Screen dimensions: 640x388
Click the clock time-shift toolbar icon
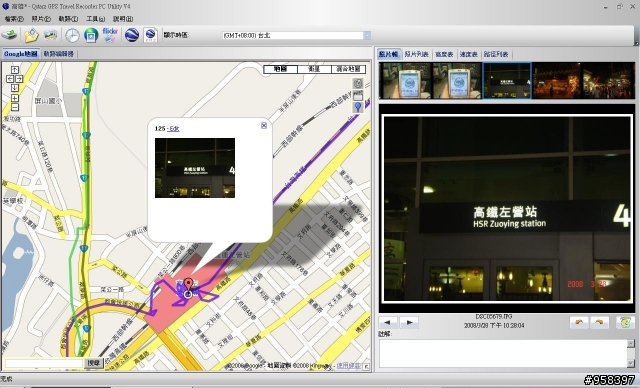coord(72,35)
